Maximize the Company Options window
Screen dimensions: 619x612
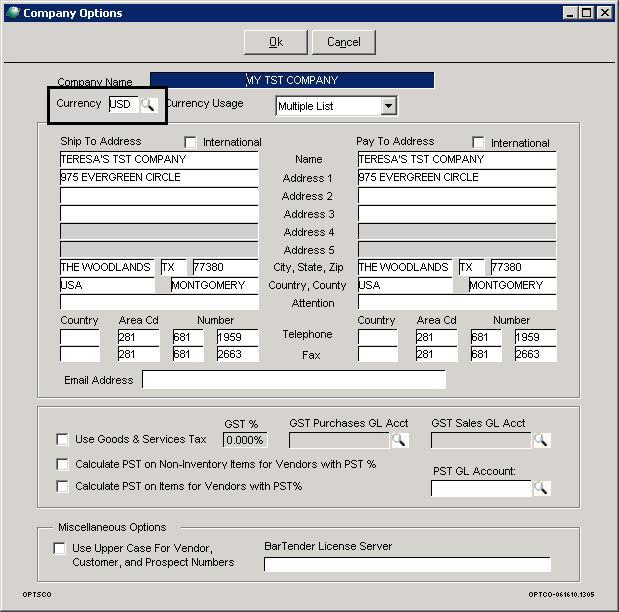587,13
